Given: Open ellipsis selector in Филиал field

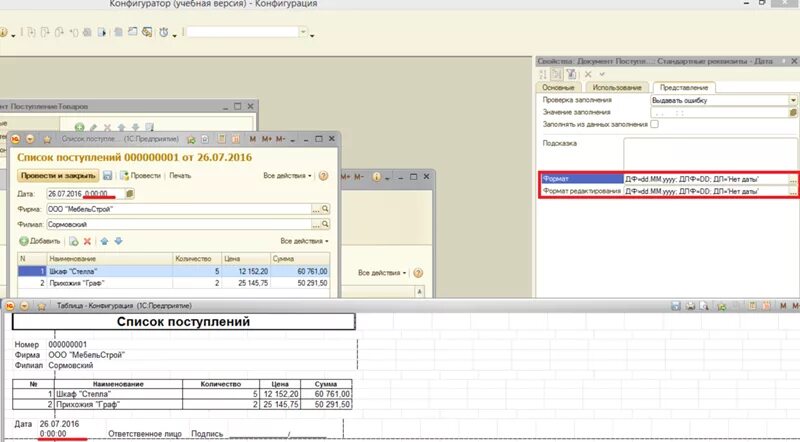Looking at the screenshot, I should 316,224.
